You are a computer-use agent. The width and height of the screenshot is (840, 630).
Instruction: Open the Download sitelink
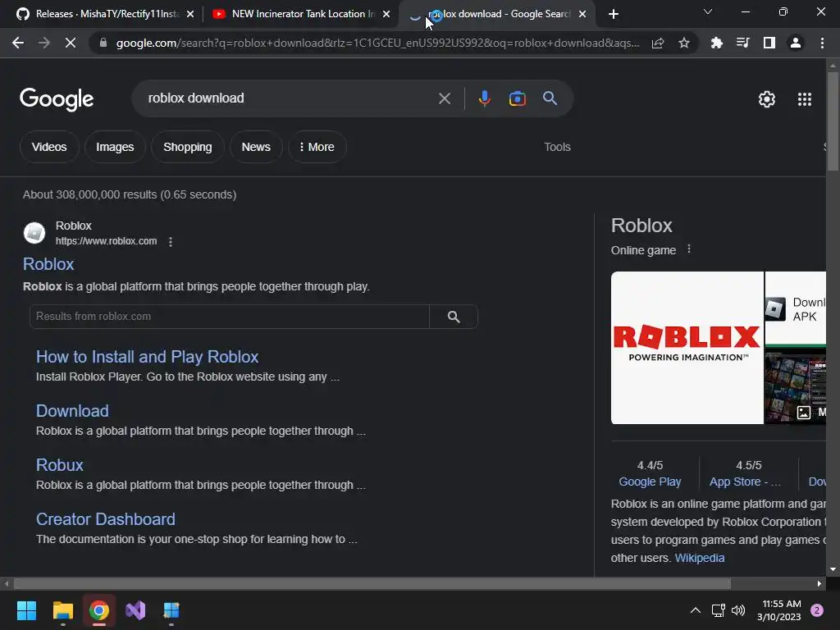72,411
